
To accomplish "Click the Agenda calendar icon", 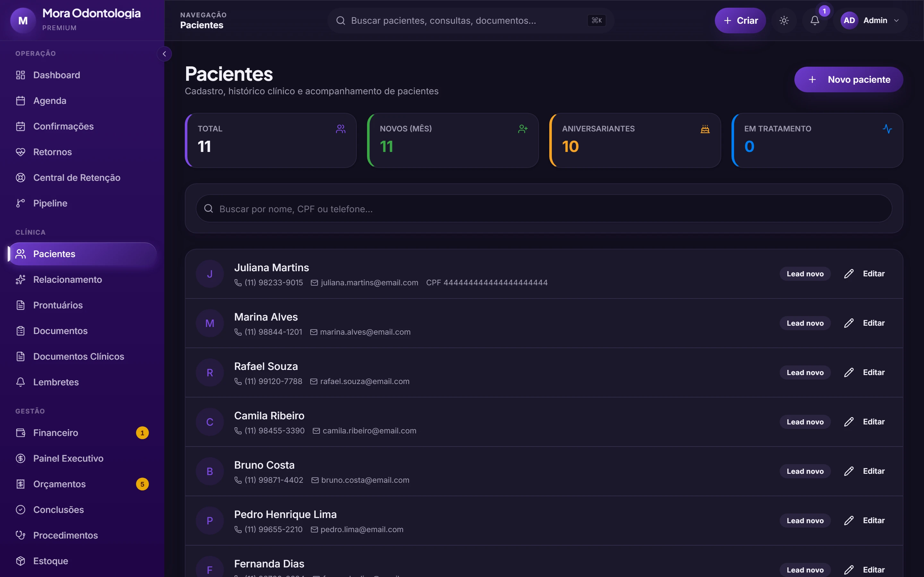I will [x=21, y=101].
